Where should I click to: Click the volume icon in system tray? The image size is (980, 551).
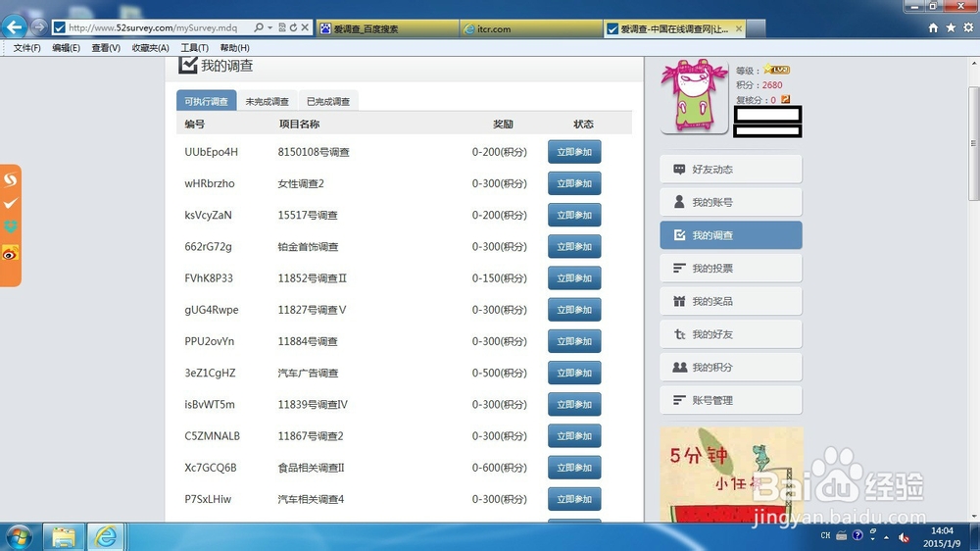click(x=904, y=536)
